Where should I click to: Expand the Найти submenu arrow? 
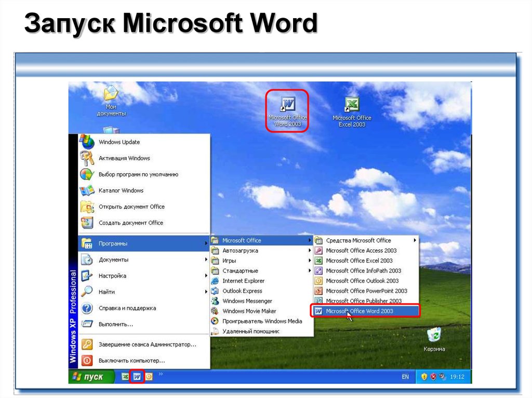206,292
